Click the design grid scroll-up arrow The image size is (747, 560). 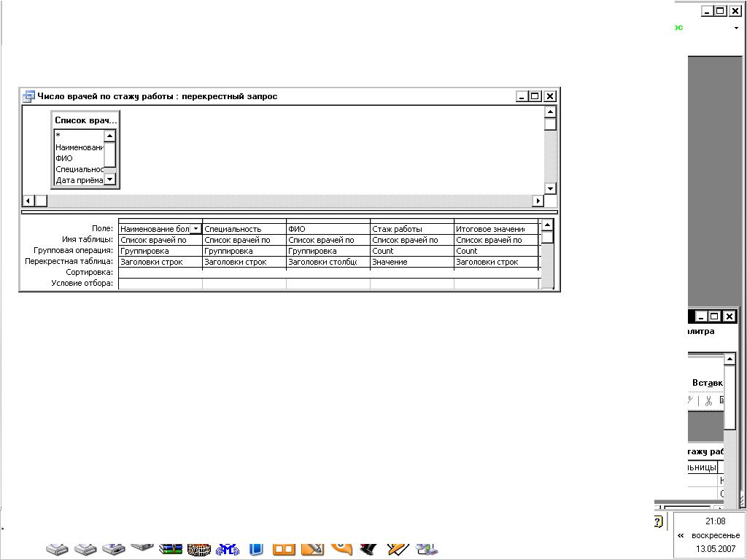click(x=547, y=225)
